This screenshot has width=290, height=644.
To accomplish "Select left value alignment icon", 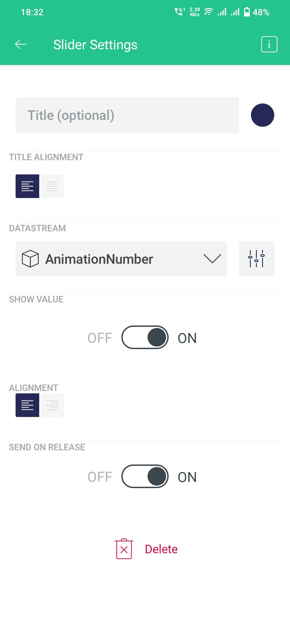I will [27, 405].
